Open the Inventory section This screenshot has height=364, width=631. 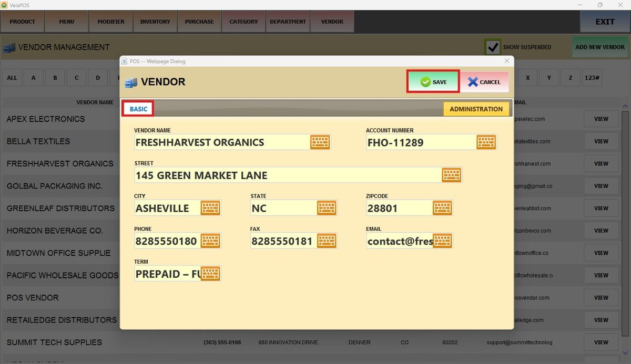(155, 22)
